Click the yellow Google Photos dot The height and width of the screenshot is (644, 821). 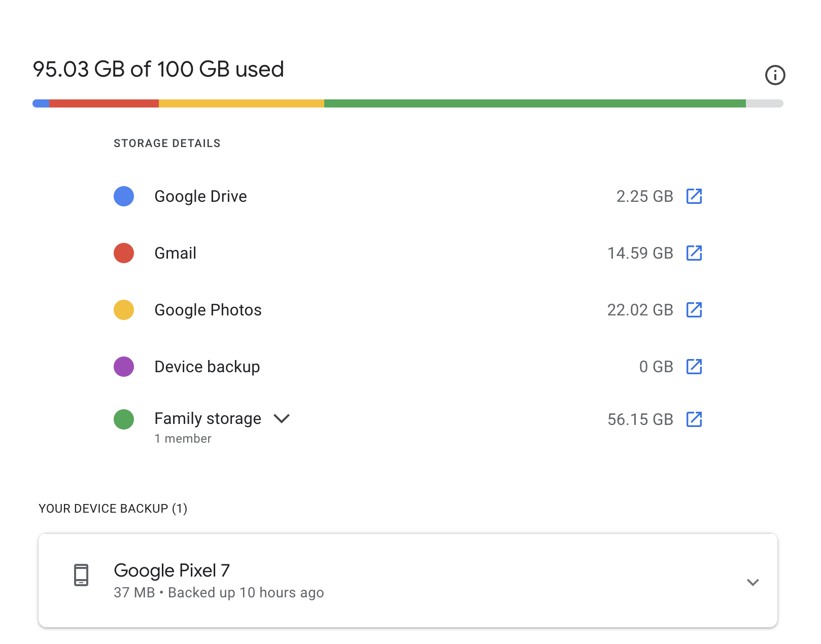tap(124, 310)
